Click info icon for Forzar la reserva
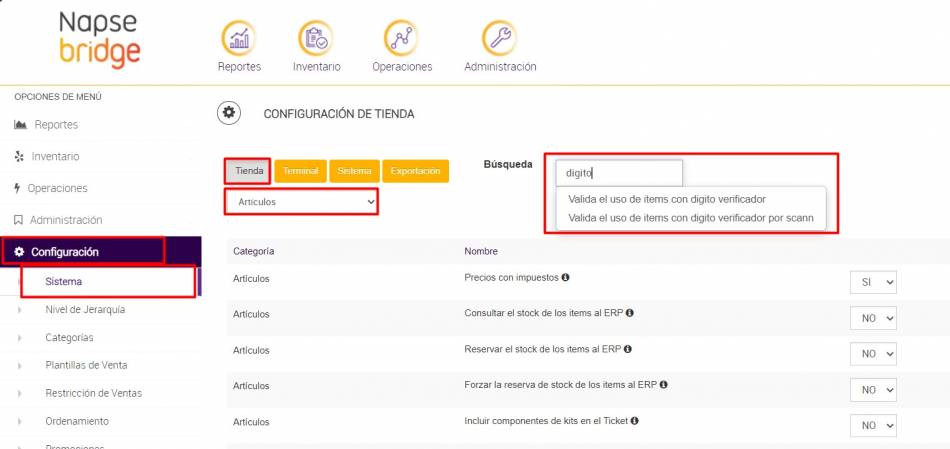The height and width of the screenshot is (449, 950). click(x=663, y=385)
